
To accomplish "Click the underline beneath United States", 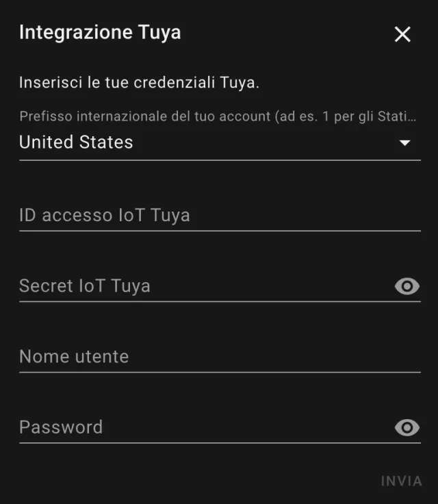I will tap(220, 160).
